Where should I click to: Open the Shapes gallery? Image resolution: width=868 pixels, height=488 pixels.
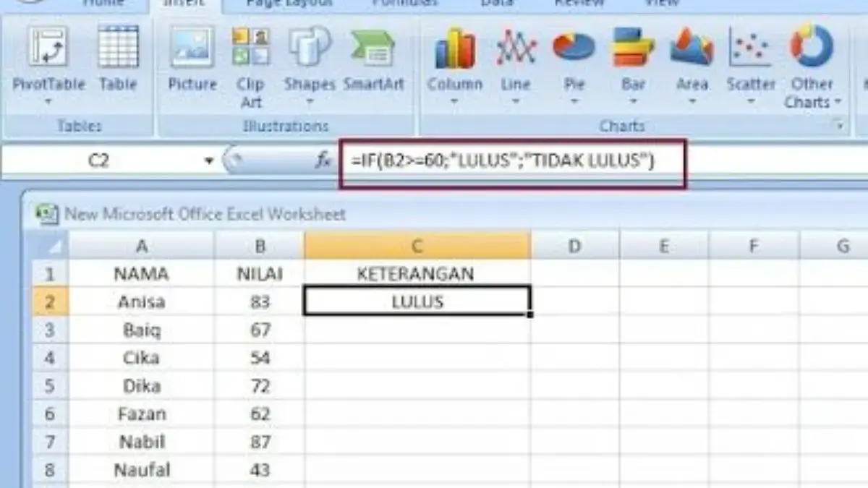pos(310,65)
